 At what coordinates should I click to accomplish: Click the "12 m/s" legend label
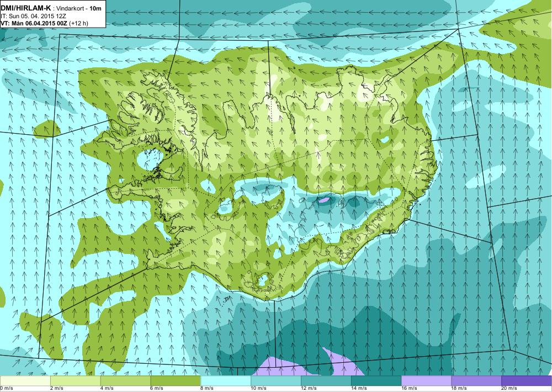click(309, 389)
